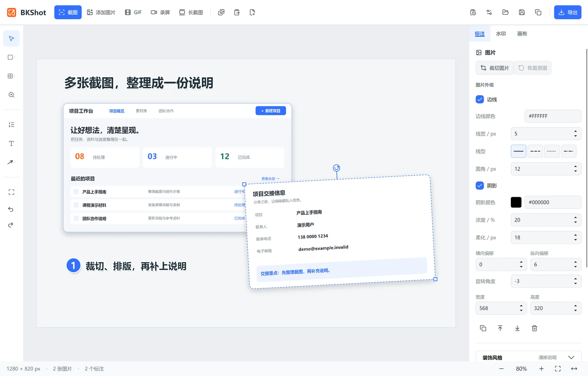This screenshot has width=588, height=376.
Task: Select the dashed line style
Action: point(535,151)
